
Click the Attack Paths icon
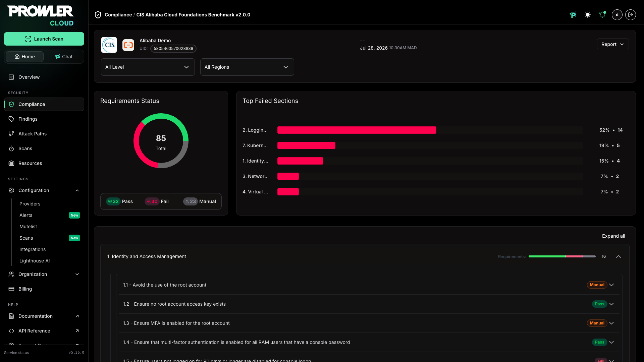pyautogui.click(x=11, y=134)
